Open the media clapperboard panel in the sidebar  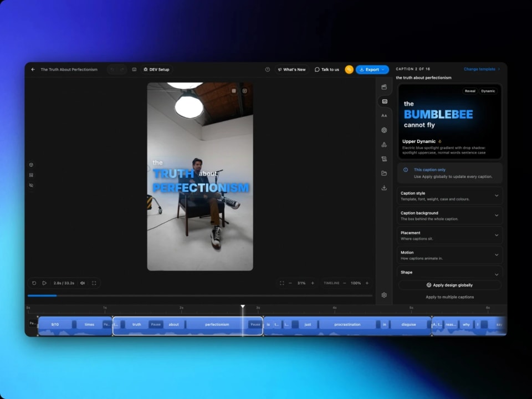(x=384, y=87)
